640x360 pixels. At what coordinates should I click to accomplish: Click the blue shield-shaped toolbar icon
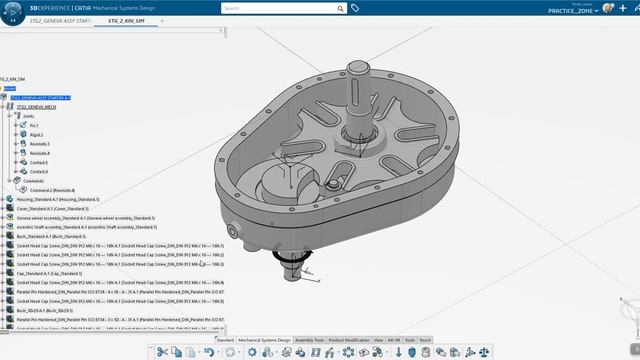pyautogui.click(x=412, y=352)
